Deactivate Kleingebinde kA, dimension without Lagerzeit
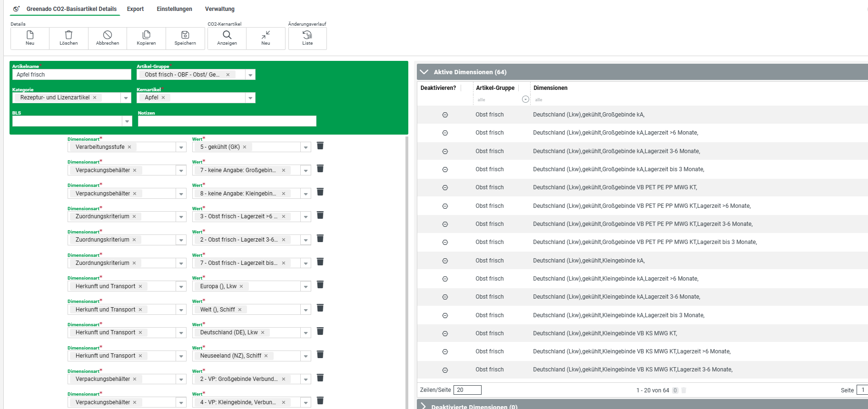 (445, 261)
